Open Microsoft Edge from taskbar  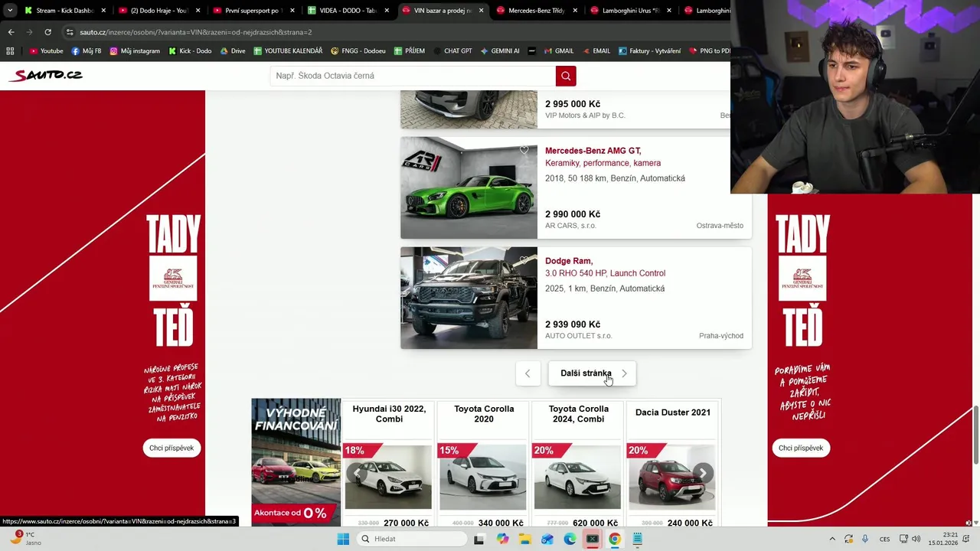click(570, 539)
